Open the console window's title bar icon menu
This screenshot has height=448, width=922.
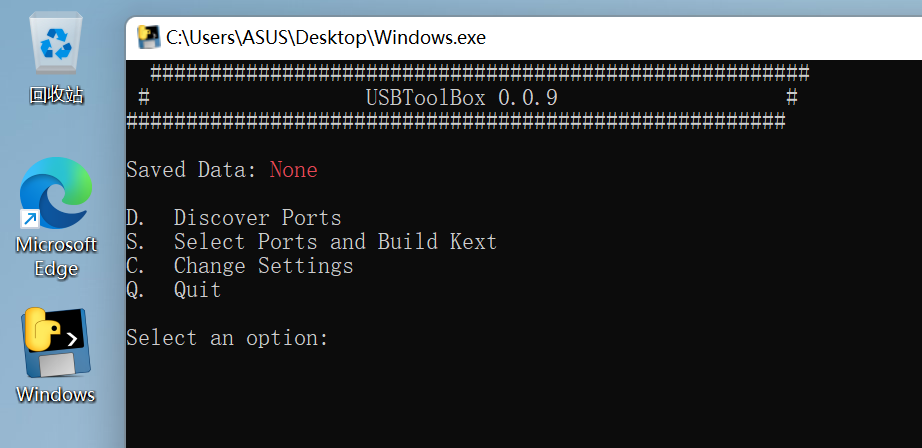(148, 38)
